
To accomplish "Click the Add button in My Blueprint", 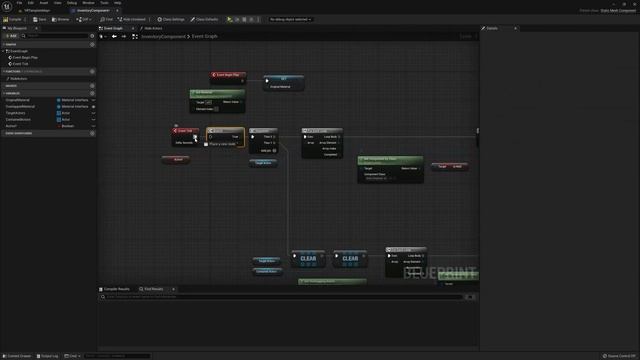I will 11,36.
